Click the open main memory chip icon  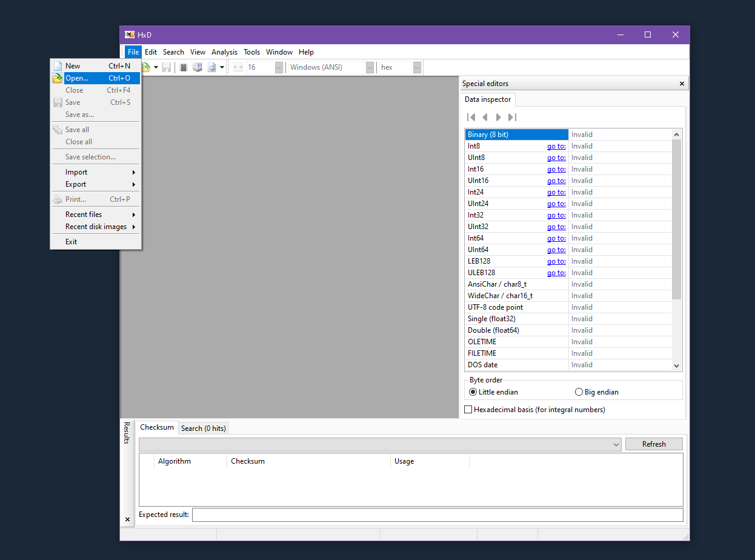[183, 67]
